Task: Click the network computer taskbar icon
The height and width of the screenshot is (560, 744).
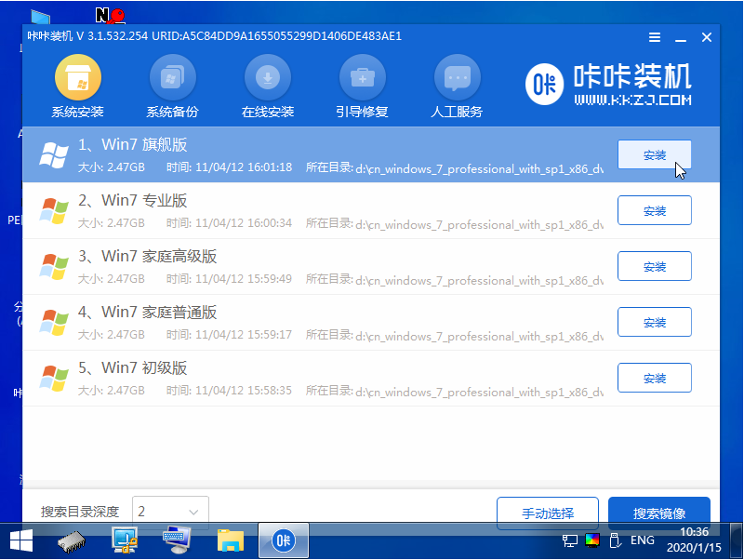Action: 125,540
